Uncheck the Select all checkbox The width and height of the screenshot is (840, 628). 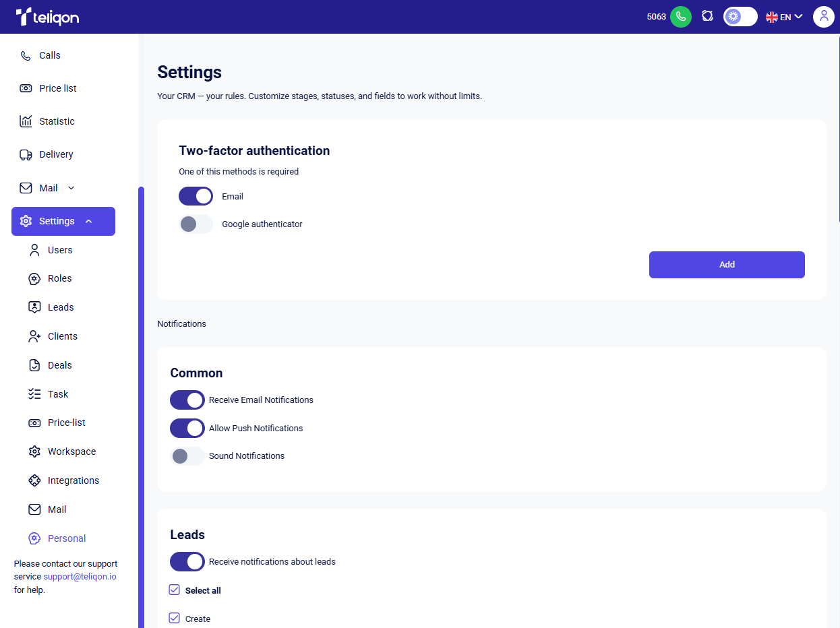tap(175, 590)
